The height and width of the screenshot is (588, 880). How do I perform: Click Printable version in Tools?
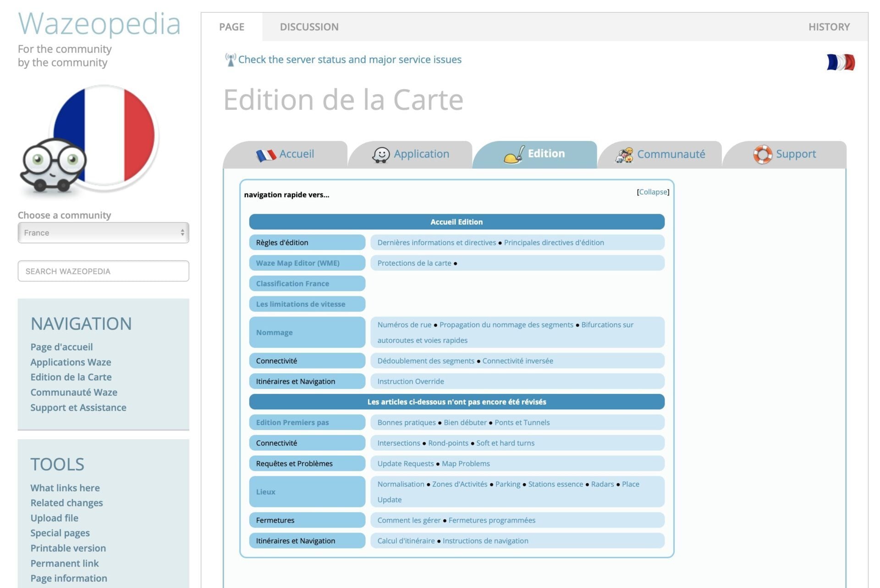[68, 548]
